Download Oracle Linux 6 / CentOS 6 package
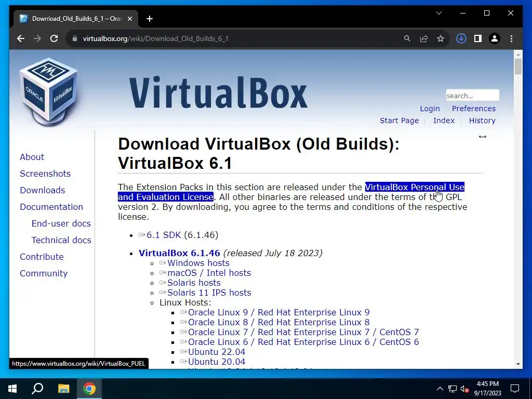 [303, 342]
